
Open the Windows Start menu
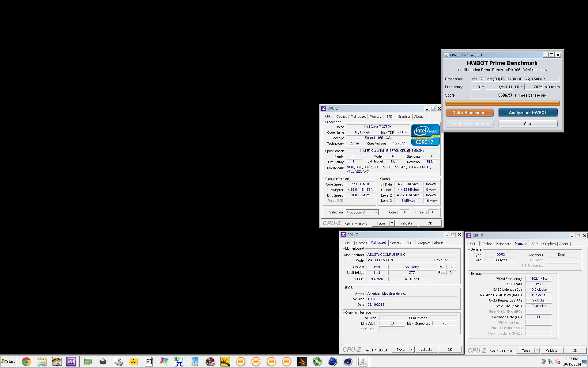tap(8, 362)
